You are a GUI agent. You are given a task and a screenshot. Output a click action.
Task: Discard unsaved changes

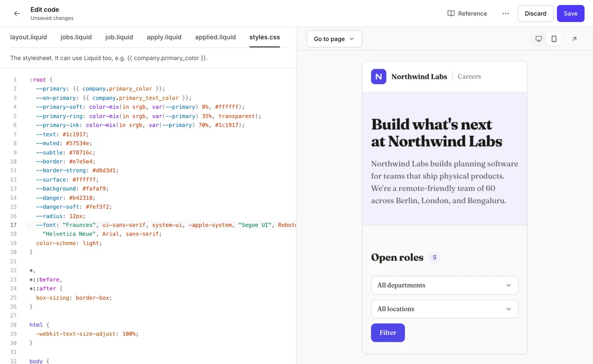pos(536,13)
